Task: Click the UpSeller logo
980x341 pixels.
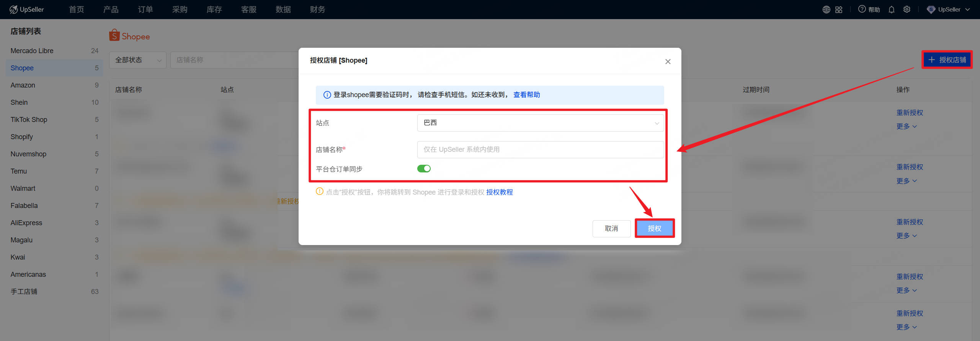Action: click(x=27, y=10)
